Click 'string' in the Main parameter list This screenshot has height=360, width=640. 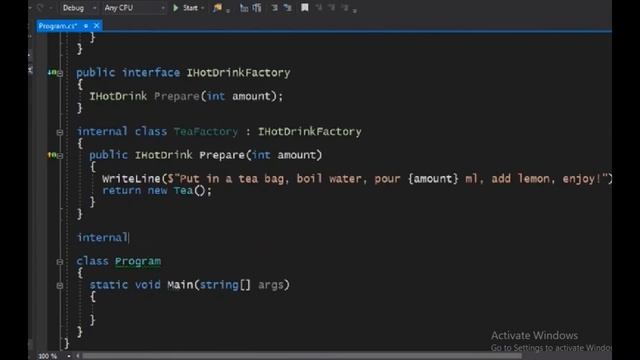pyautogui.click(x=219, y=284)
